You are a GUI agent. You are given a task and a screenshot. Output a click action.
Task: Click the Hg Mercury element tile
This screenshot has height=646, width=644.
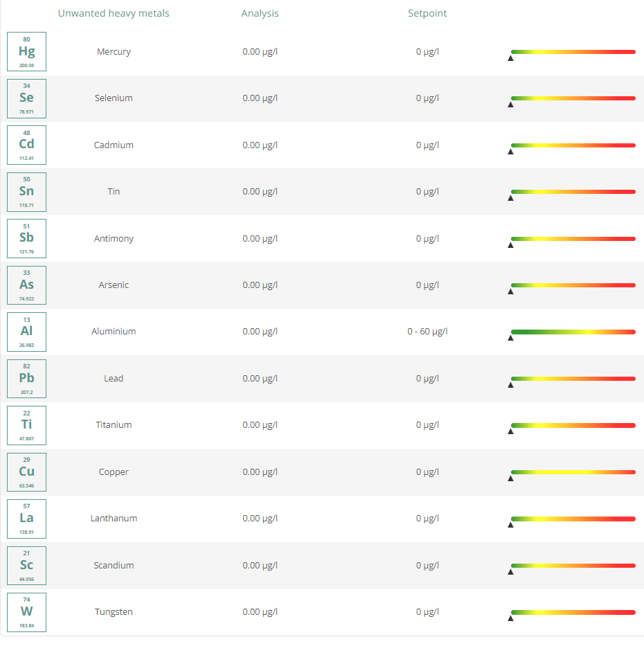tap(26, 51)
